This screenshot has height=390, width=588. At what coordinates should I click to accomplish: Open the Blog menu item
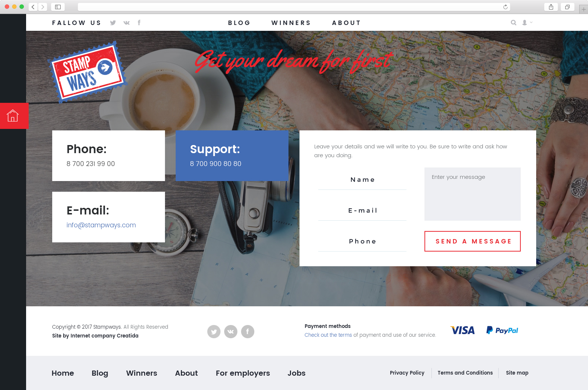(239, 23)
